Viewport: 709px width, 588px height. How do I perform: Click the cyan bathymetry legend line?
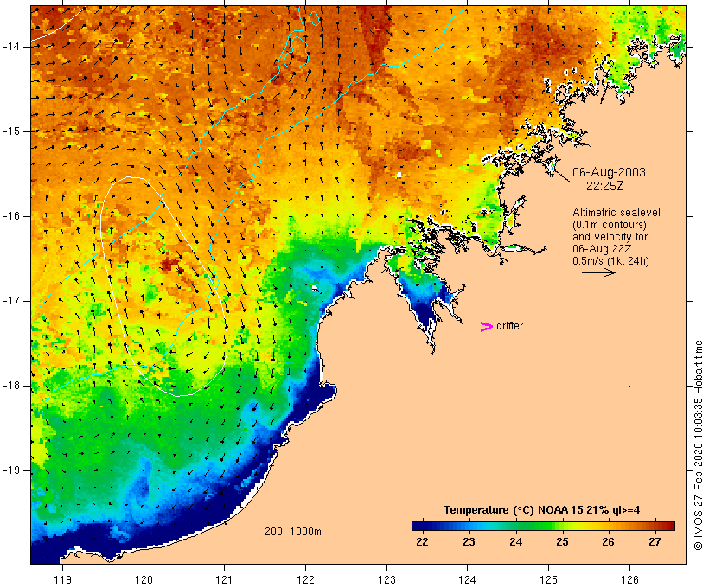(279, 540)
